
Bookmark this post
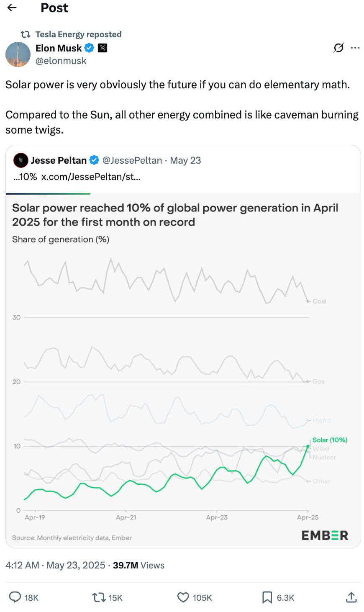[267, 597]
